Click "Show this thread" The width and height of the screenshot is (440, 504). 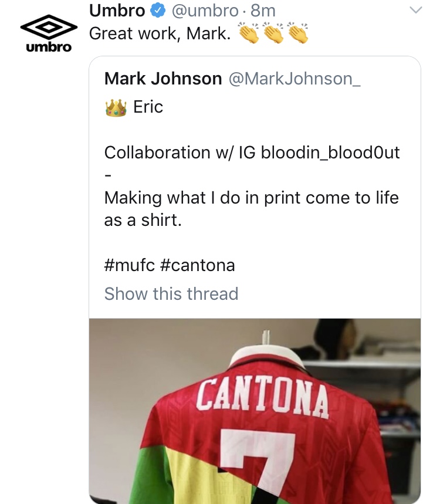click(x=171, y=293)
